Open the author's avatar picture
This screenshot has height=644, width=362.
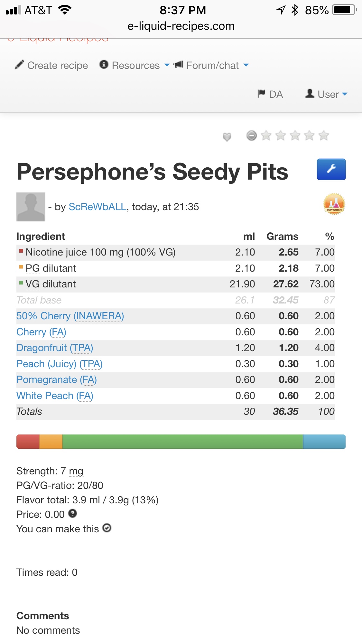[x=31, y=207]
